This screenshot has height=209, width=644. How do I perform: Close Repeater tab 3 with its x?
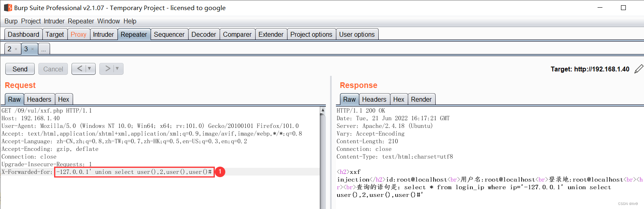point(33,49)
